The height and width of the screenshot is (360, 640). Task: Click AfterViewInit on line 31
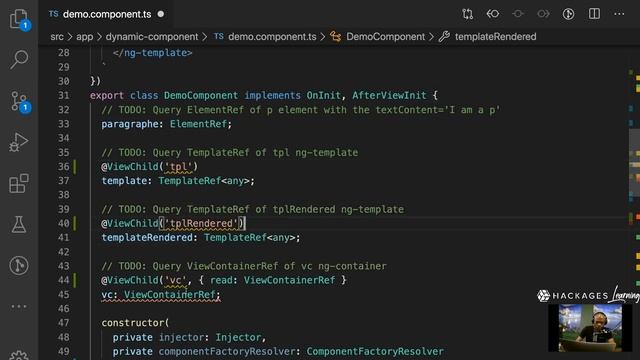pos(389,96)
